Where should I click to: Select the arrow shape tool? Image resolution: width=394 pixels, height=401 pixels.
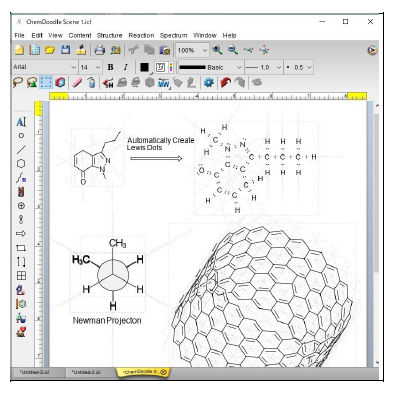tap(21, 234)
